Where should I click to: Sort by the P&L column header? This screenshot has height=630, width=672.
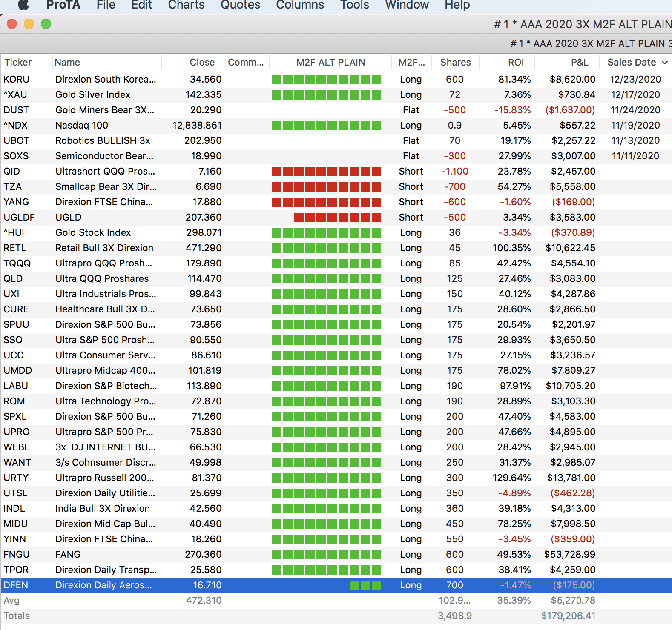point(580,62)
